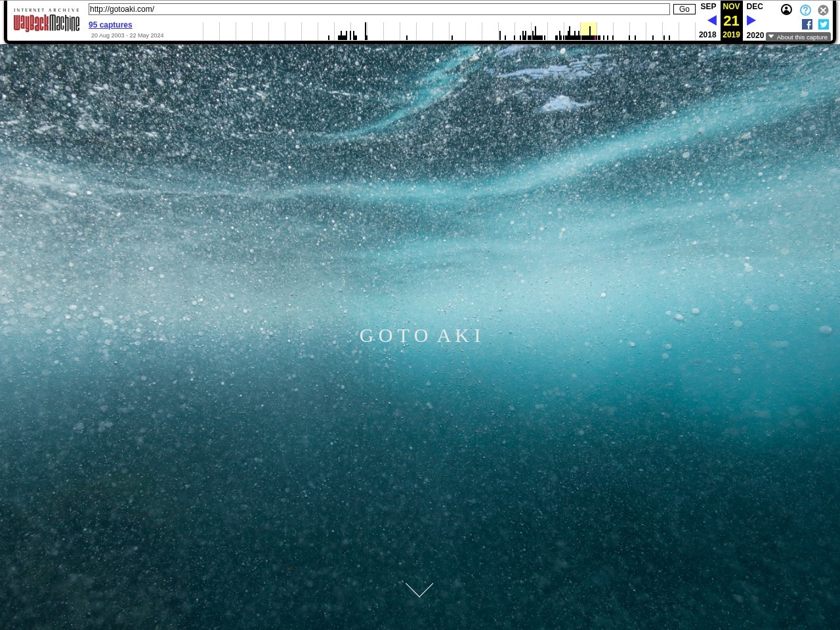Close the Wayback toolbar with X icon
840x630 pixels.
pos(823,10)
